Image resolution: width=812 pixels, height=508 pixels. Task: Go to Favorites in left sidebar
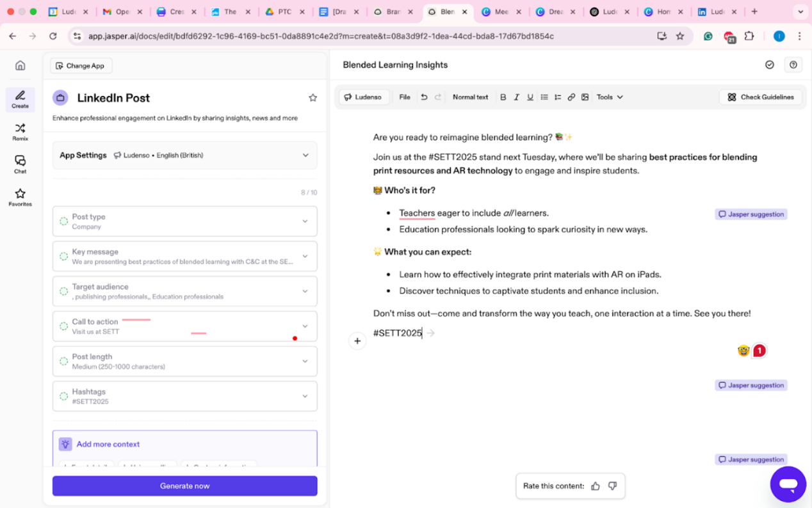coord(20,197)
